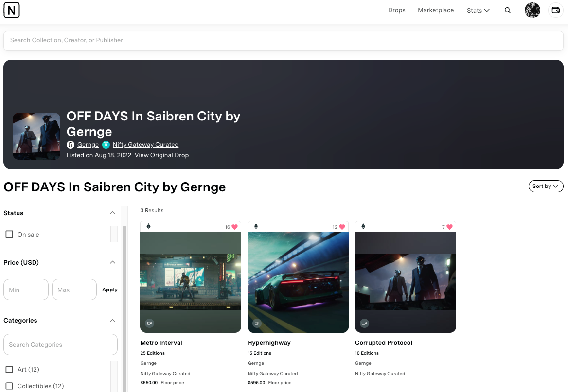568x392 pixels.
Task: Open Corrupted Protocol artwork thumbnail
Action: (x=406, y=282)
